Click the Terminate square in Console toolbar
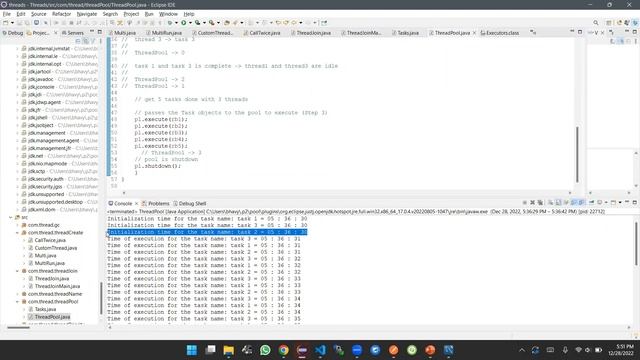The image size is (640, 360). [x=524, y=202]
